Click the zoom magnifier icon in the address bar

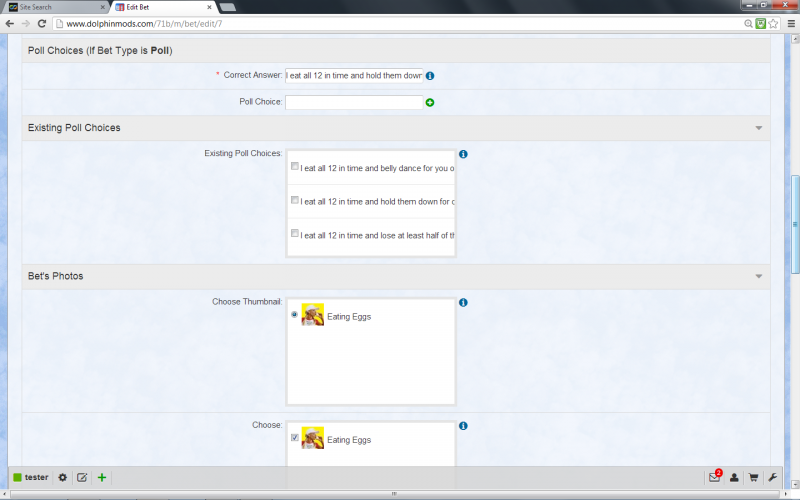point(748,23)
